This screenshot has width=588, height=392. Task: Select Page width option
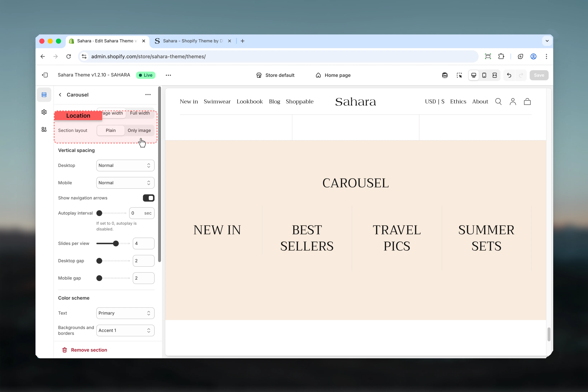[112, 113]
